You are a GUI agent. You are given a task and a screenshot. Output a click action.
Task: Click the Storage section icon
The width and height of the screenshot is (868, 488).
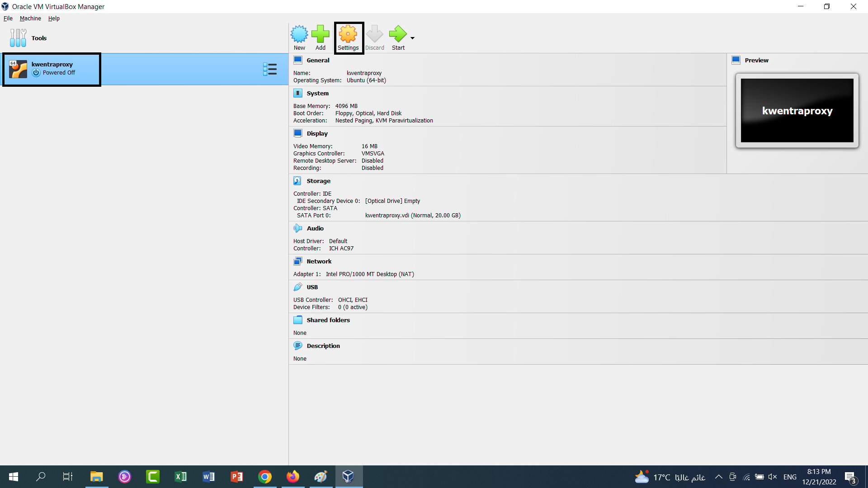coord(297,181)
